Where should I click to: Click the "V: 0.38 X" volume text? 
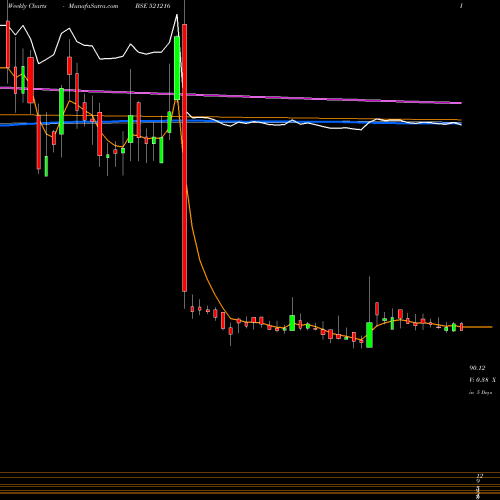click(x=482, y=380)
